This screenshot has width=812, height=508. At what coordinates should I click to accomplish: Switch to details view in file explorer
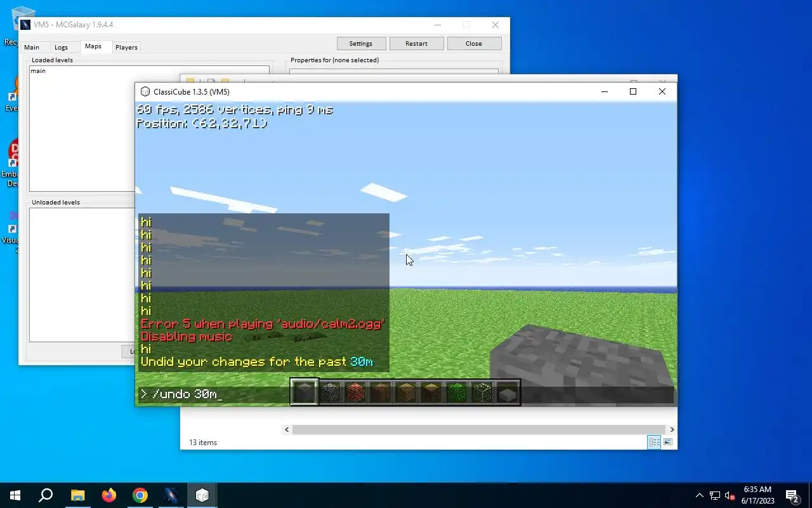click(654, 442)
